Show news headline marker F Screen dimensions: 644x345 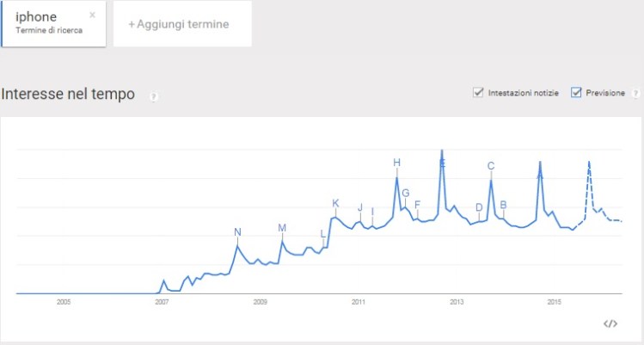417,205
